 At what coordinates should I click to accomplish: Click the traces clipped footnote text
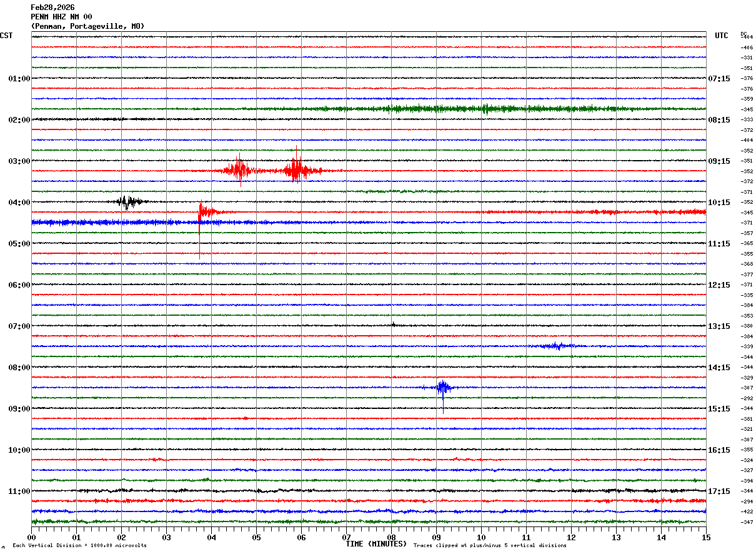pos(490,546)
